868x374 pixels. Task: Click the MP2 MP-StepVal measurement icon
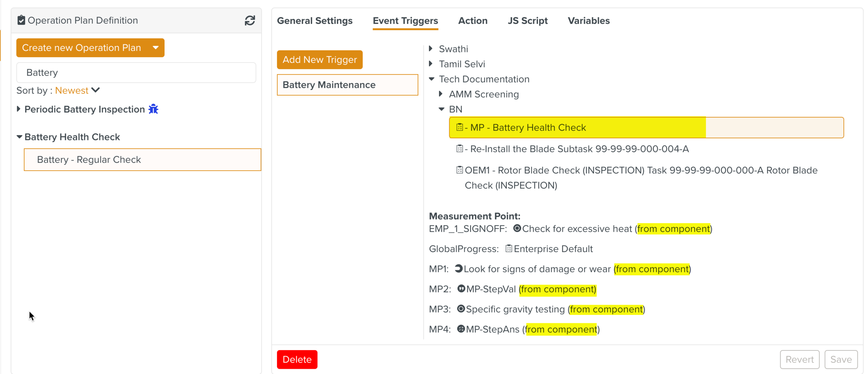pyautogui.click(x=461, y=289)
